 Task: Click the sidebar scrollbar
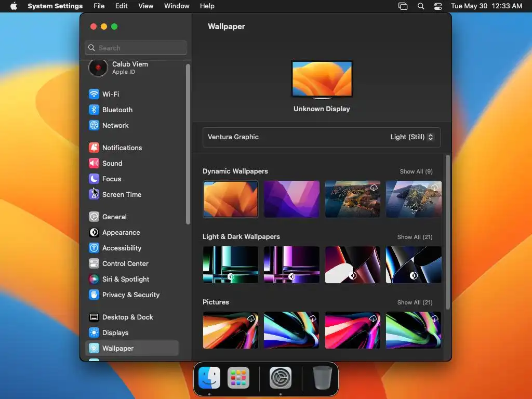[188, 144]
